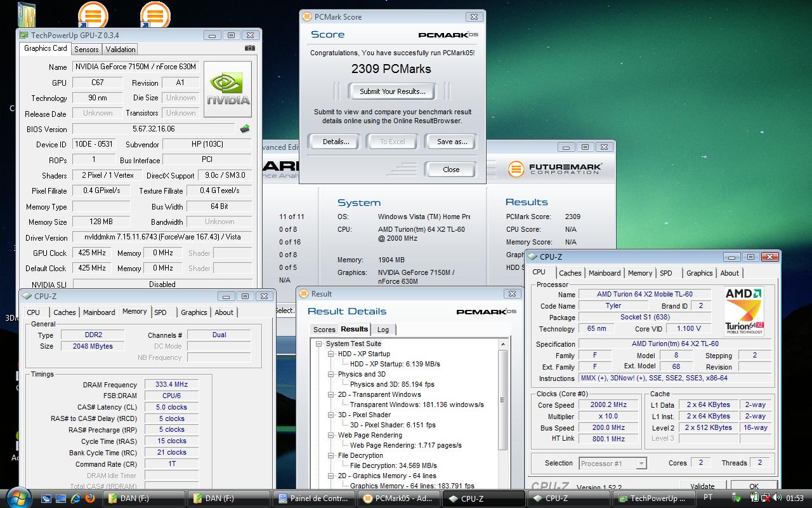This screenshot has width=812, height=508.
Task: Click the taskbar clock showing 01:53
Action: (x=795, y=498)
